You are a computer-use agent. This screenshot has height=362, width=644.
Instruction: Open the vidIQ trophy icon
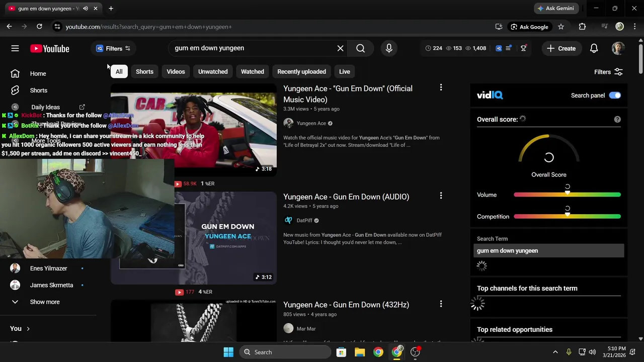click(524, 48)
